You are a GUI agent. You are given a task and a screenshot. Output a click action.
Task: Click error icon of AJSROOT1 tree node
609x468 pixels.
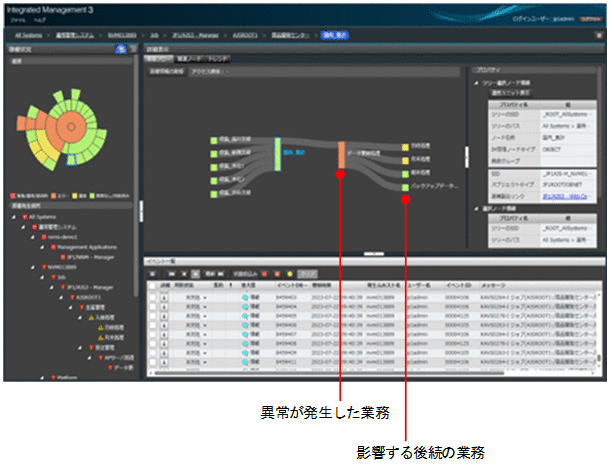[x=72, y=298]
